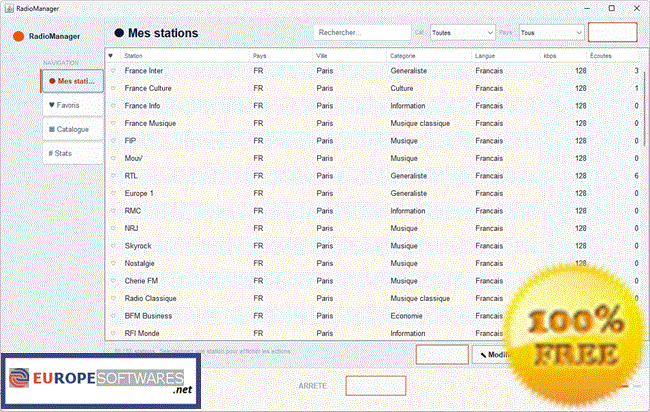Toggle favorite heart for France Info
This screenshot has height=412, width=650.
point(113,106)
